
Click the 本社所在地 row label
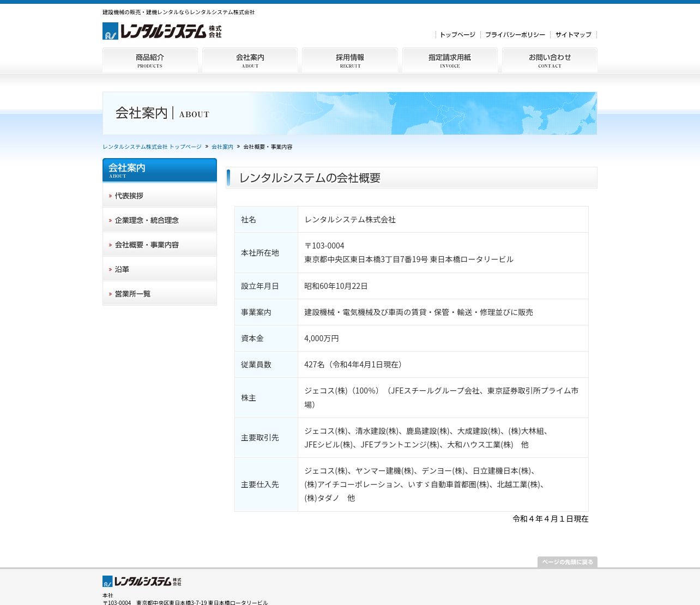[260, 253]
